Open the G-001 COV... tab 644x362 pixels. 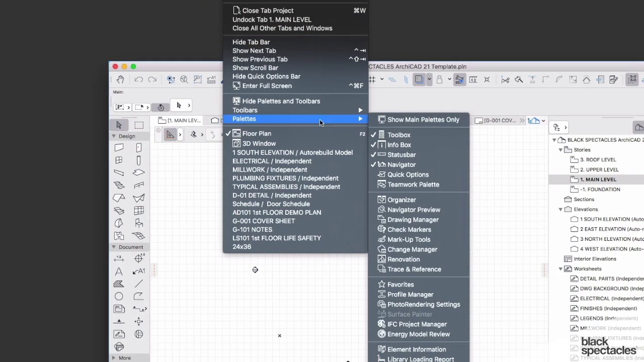pyautogui.click(x=496, y=121)
